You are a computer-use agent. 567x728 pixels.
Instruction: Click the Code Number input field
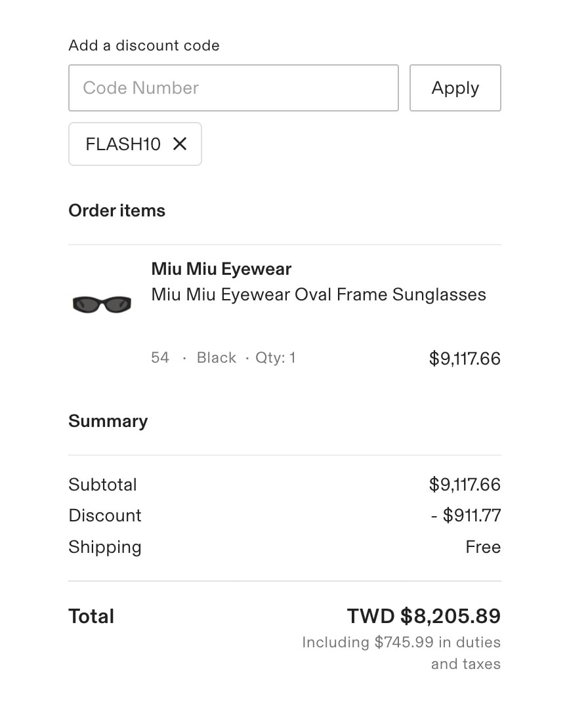[233, 88]
